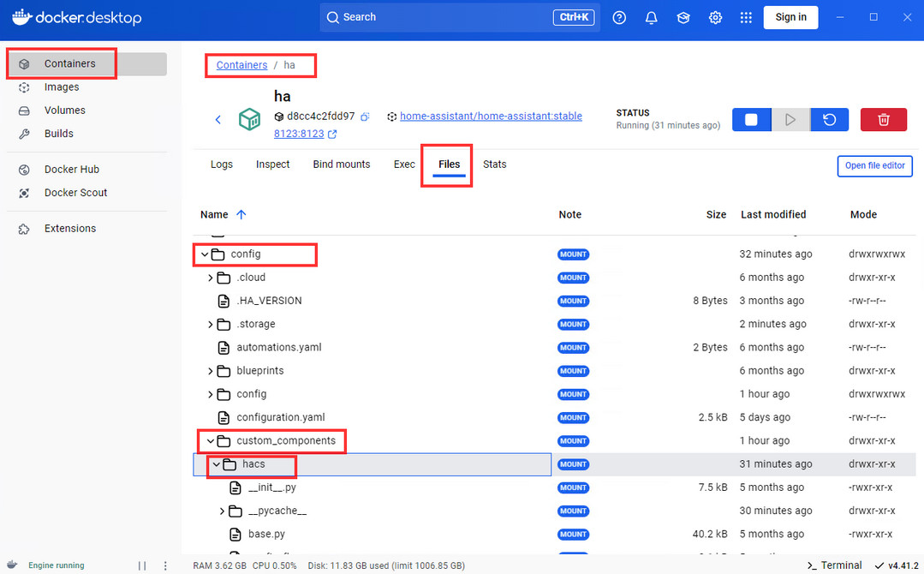924x574 pixels.
Task: Restart the ha container
Action: (x=829, y=120)
